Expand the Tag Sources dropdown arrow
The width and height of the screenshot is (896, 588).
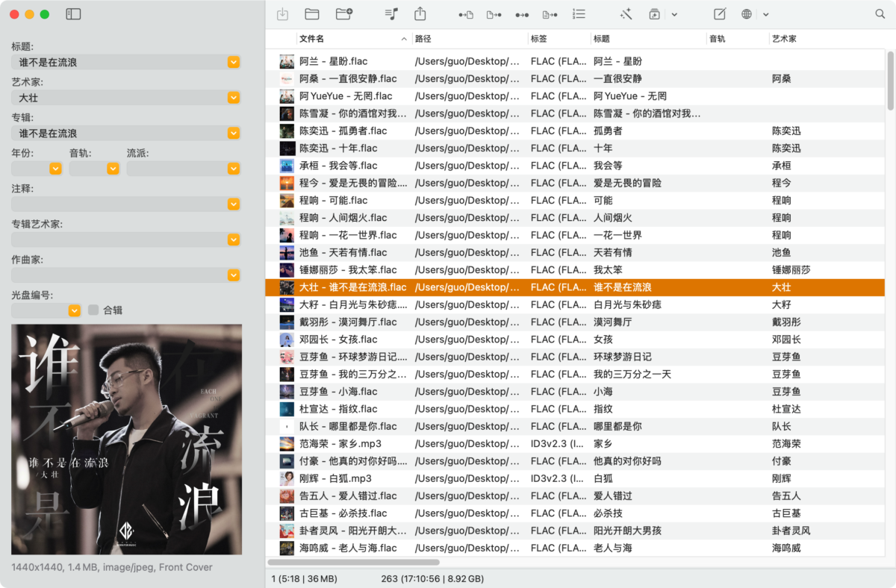click(766, 14)
